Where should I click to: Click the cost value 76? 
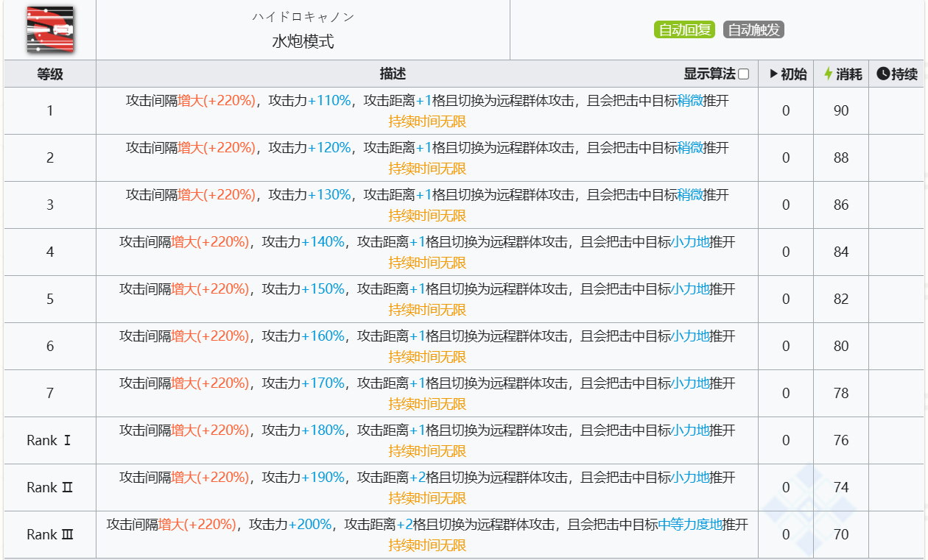pyautogui.click(x=841, y=441)
